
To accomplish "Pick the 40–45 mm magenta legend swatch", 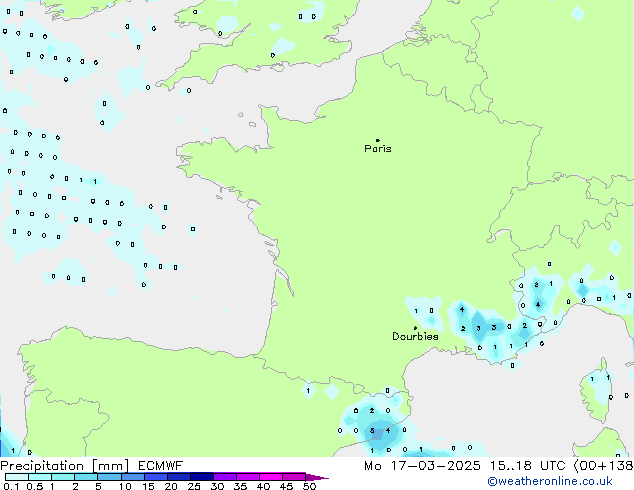I will pyautogui.click(x=271, y=477).
